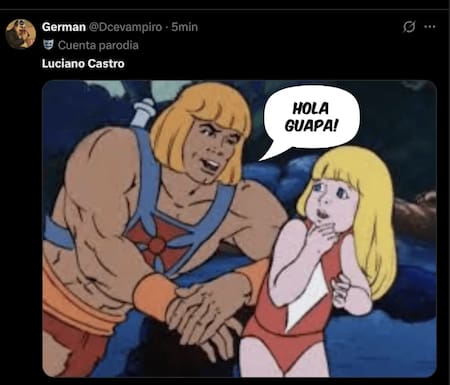Click the blonde girl's face
The image size is (450, 385).
[x=332, y=202]
